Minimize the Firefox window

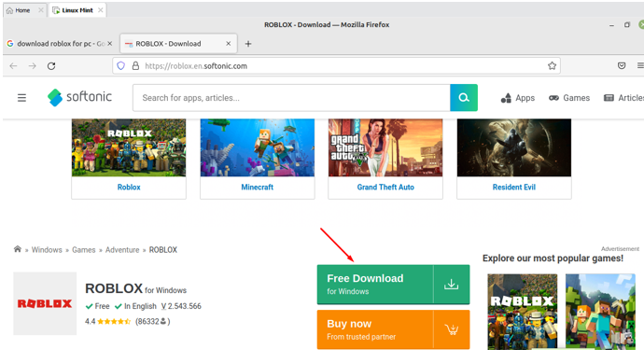[611, 25]
